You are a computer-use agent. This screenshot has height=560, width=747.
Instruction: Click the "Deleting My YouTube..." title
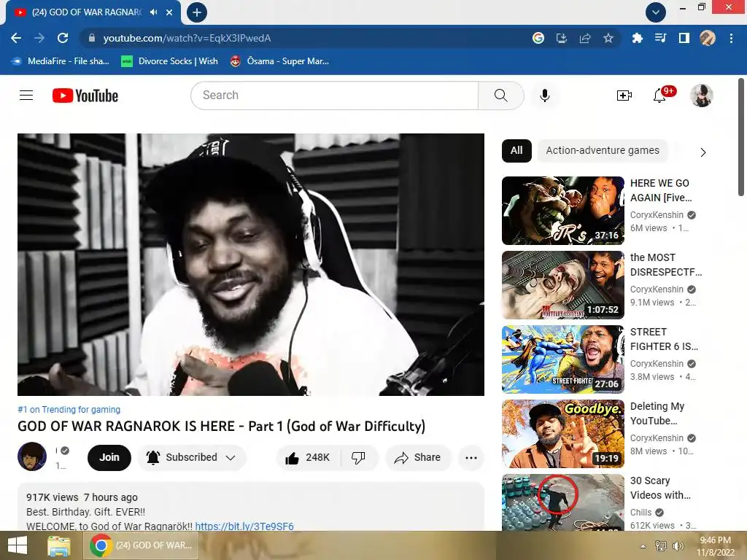[657, 413]
